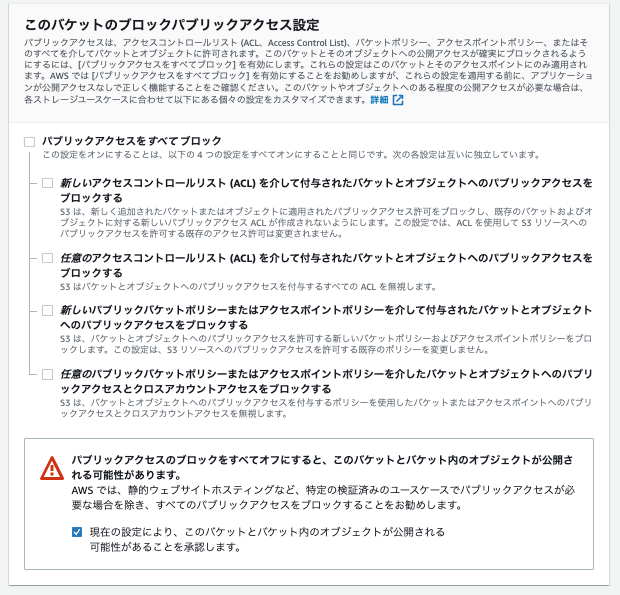This screenshot has height=595, width=620.
Task: Open the 詳細 link
Action: (x=379, y=100)
